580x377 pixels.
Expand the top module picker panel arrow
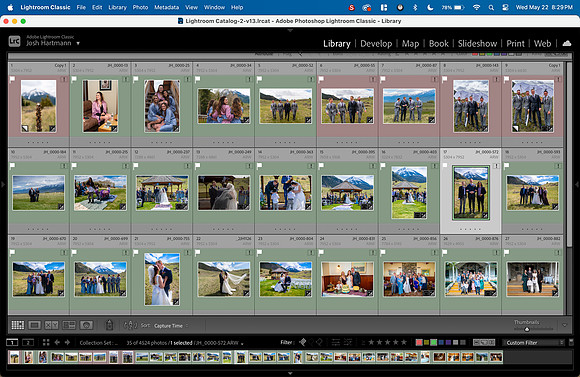(x=290, y=30)
